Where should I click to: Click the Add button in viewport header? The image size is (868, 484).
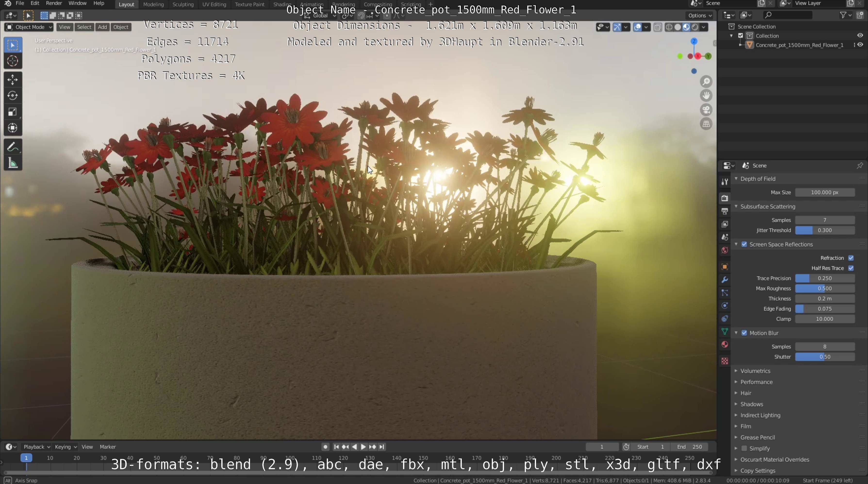click(102, 27)
